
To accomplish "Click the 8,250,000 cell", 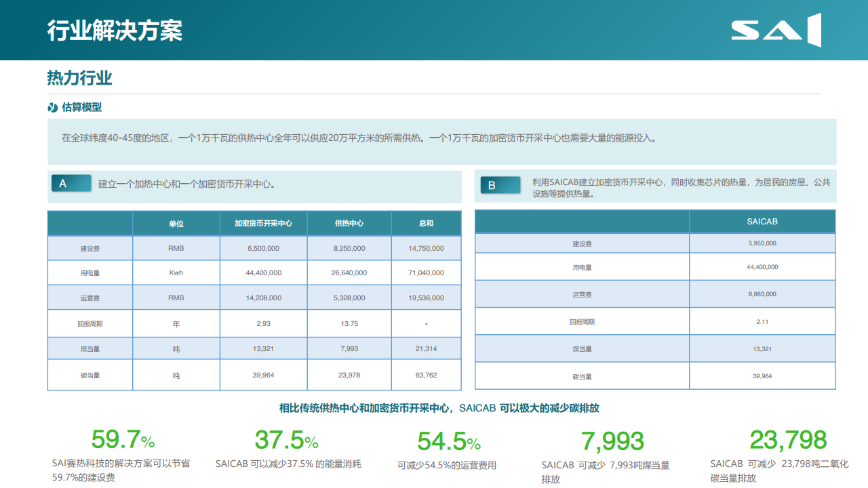I will point(349,249).
